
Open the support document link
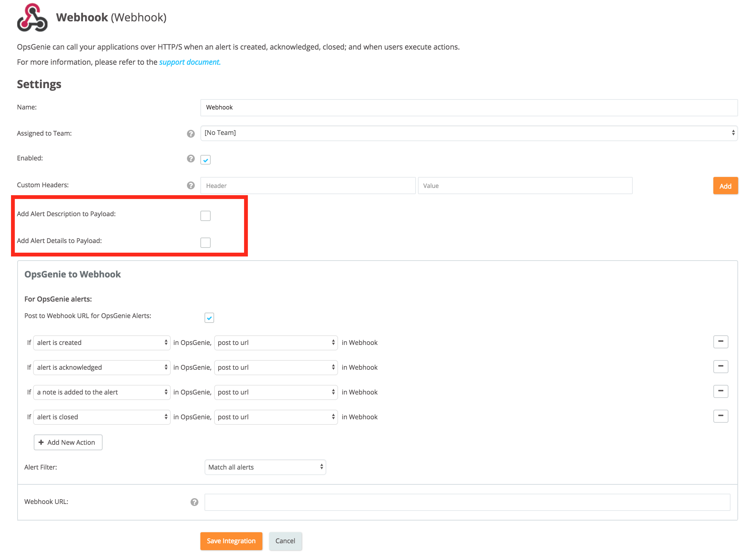coord(189,62)
